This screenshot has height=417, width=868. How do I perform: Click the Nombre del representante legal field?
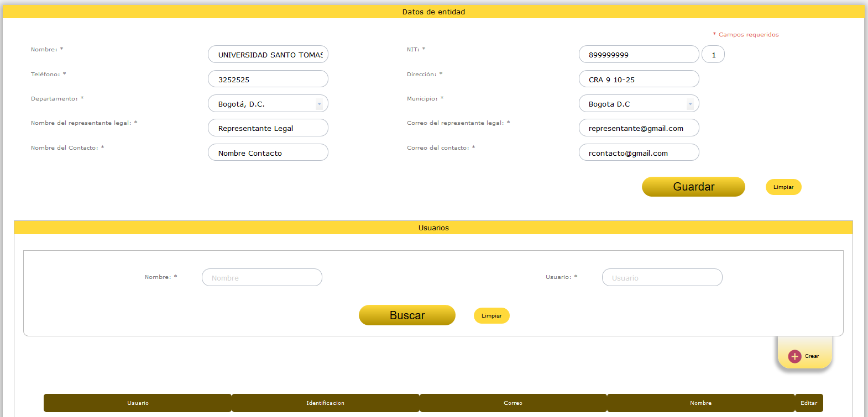point(268,128)
